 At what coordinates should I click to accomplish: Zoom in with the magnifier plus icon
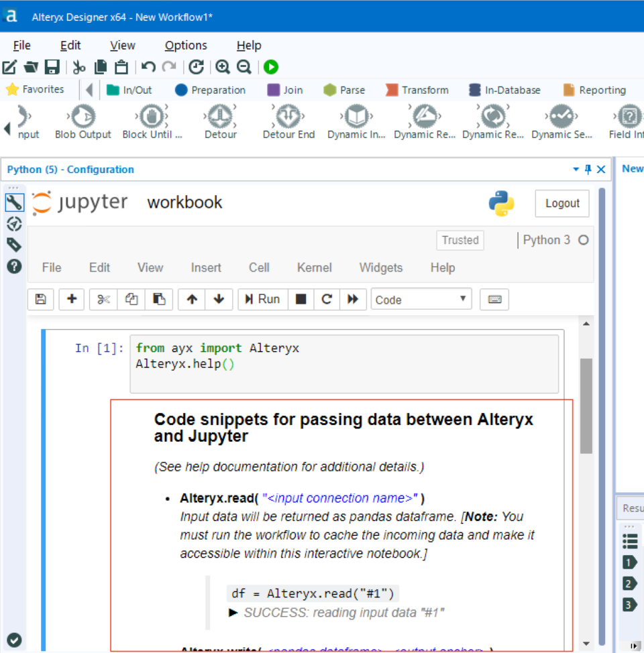[x=223, y=66]
